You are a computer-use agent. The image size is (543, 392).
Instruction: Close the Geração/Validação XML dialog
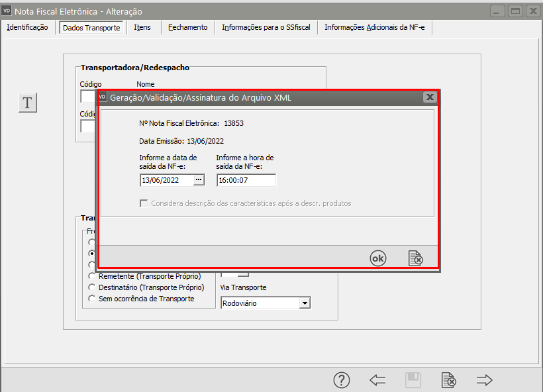[x=430, y=97]
